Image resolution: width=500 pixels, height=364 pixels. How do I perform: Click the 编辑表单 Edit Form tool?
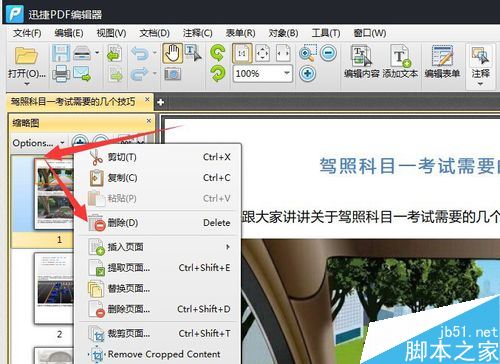(x=442, y=62)
